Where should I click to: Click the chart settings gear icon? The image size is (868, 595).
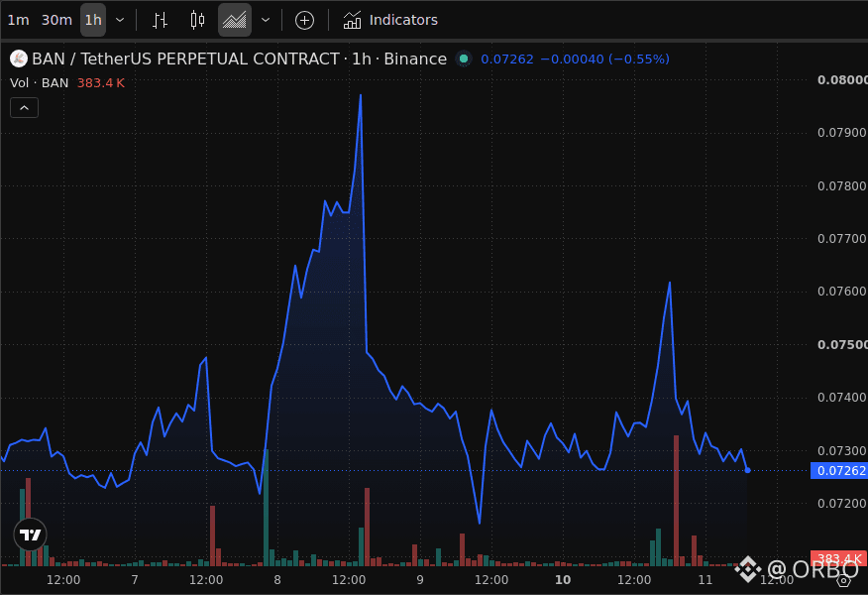pos(843,581)
